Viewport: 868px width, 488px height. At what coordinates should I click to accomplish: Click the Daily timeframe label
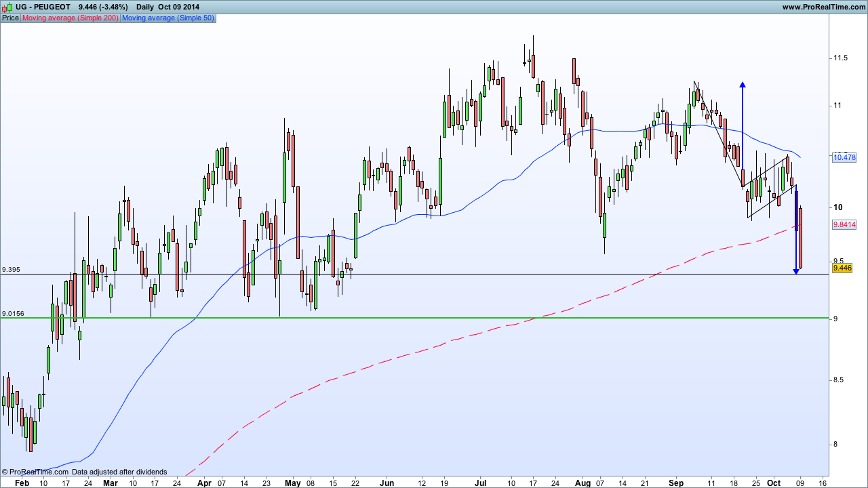point(146,7)
